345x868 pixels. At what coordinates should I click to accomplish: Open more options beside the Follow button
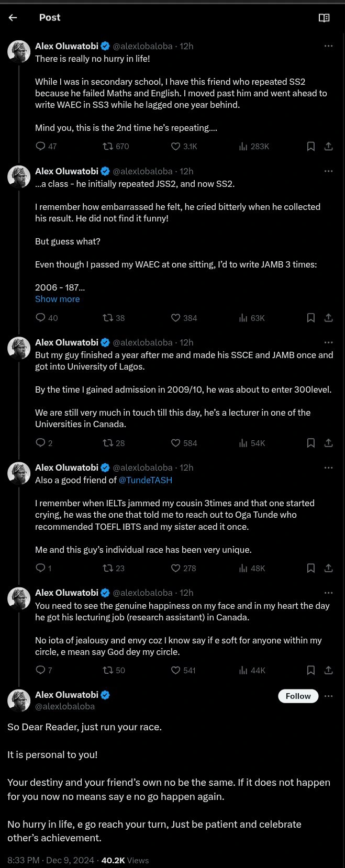point(328,696)
